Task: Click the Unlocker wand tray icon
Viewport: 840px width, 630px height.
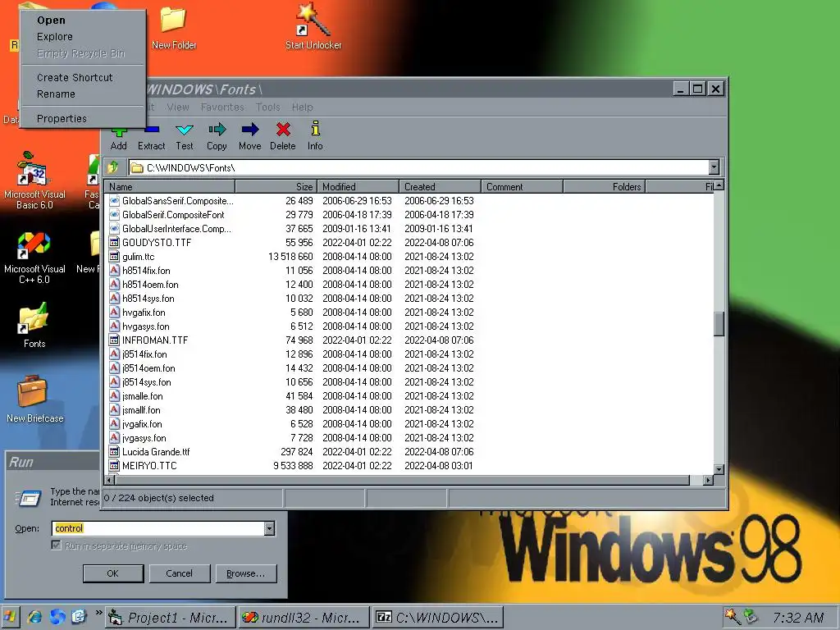Action: coord(732,617)
